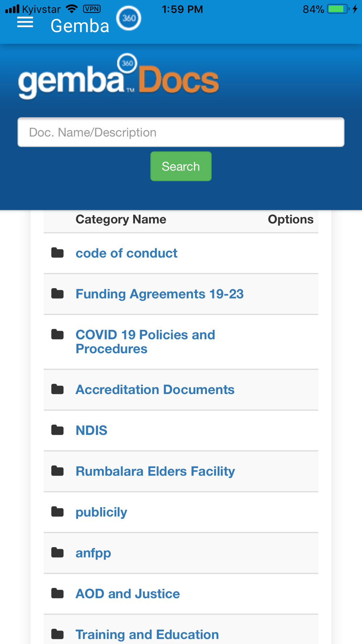
Task: Click the Accreditation Documents folder icon
Action: pyautogui.click(x=58, y=389)
